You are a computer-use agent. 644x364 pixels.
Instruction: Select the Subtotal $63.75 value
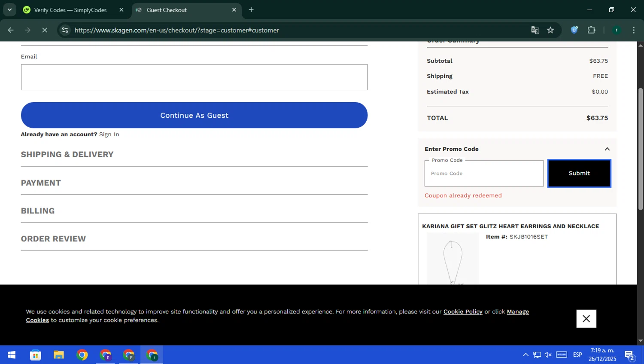point(598,61)
